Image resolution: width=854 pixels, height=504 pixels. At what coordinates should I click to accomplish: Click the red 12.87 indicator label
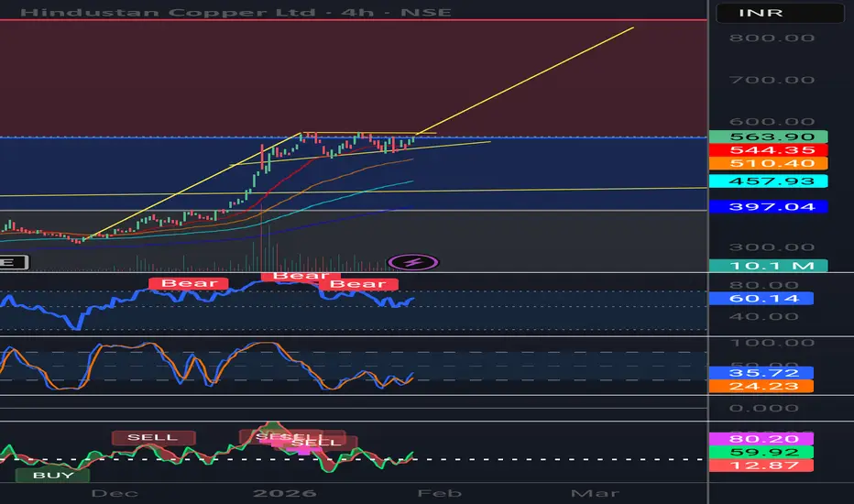click(x=761, y=466)
